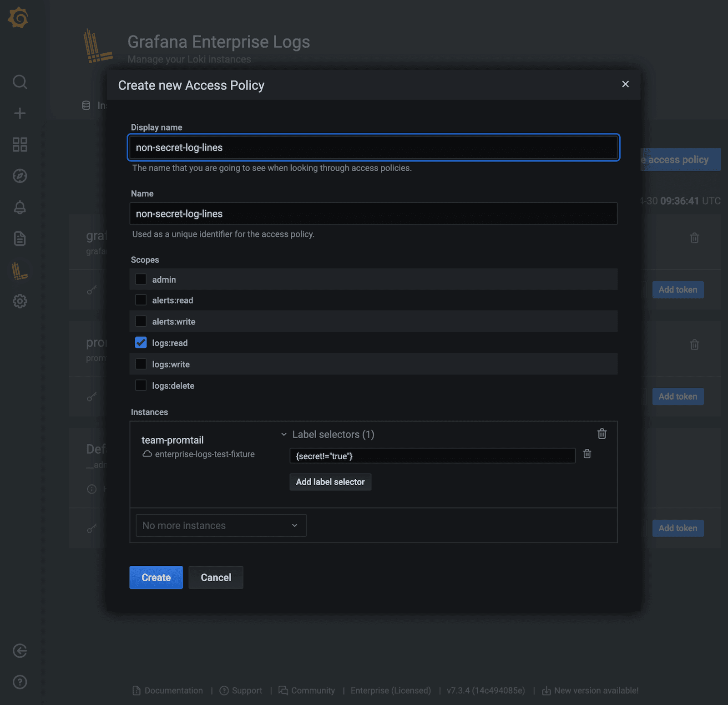Click the plus Create icon in sidebar
This screenshot has height=705, width=728.
pyautogui.click(x=20, y=113)
